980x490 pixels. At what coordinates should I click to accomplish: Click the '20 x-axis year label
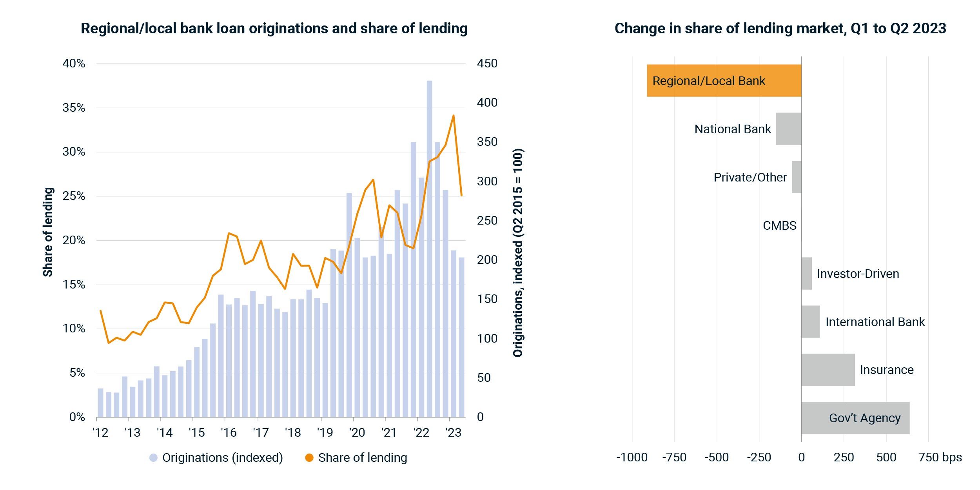point(357,433)
